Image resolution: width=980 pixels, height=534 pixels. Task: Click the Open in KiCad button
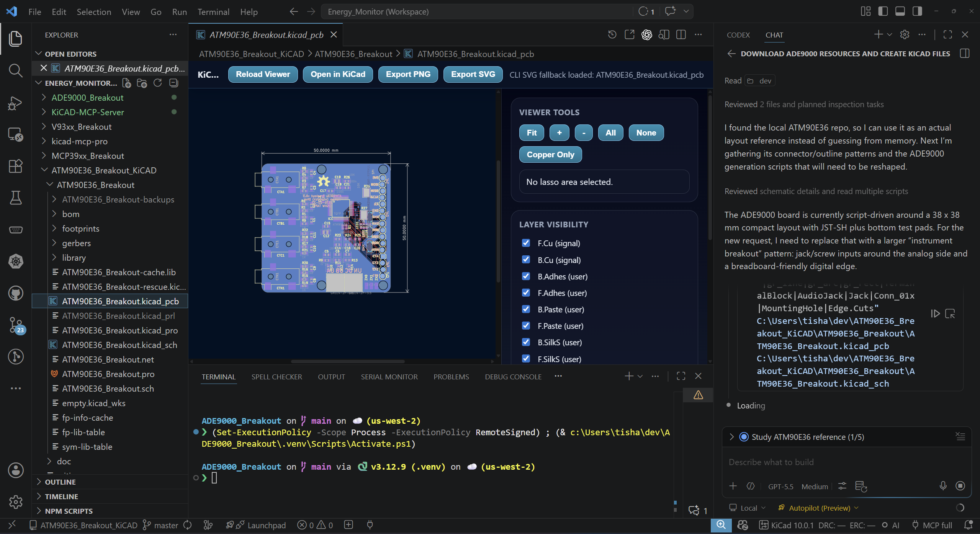338,74
